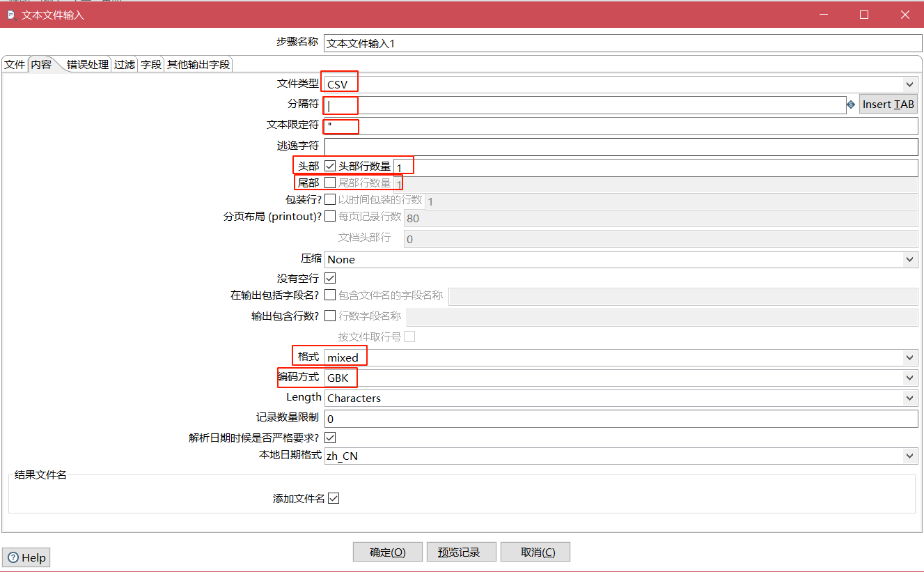The image size is (924, 572).
Task: Click the Help question mark icon
Action: pyautogui.click(x=13, y=557)
